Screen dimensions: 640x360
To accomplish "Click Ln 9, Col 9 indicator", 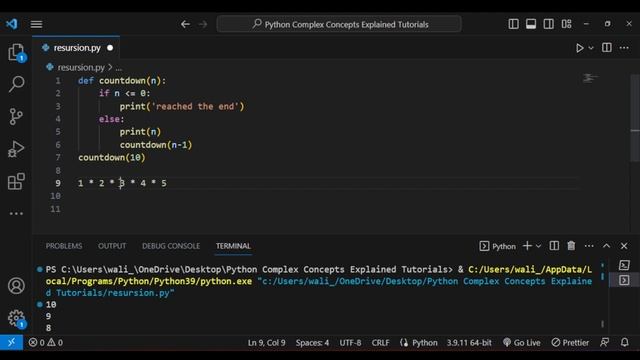I will pos(267,342).
